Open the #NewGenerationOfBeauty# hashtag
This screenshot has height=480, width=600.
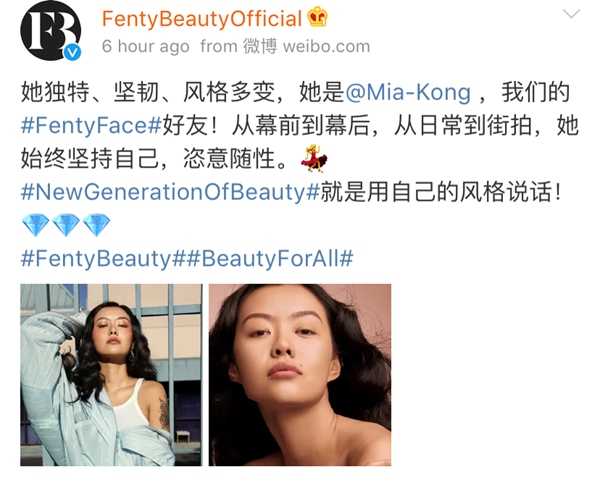pos(170,192)
